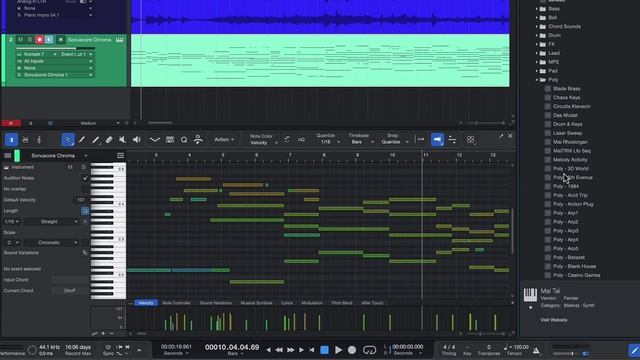The image size is (640, 360).
Task: Select the Poly - Acid Trip preset
Action: click(x=570, y=195)
